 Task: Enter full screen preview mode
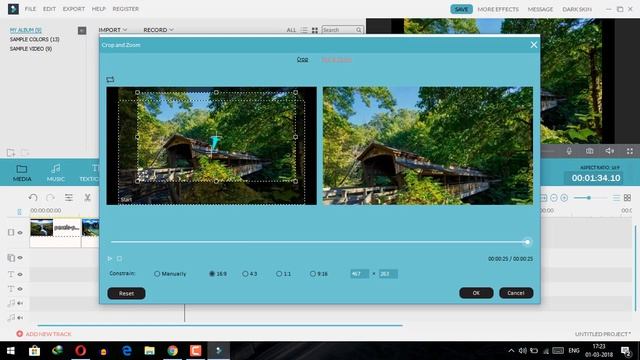tap(630, 151)
